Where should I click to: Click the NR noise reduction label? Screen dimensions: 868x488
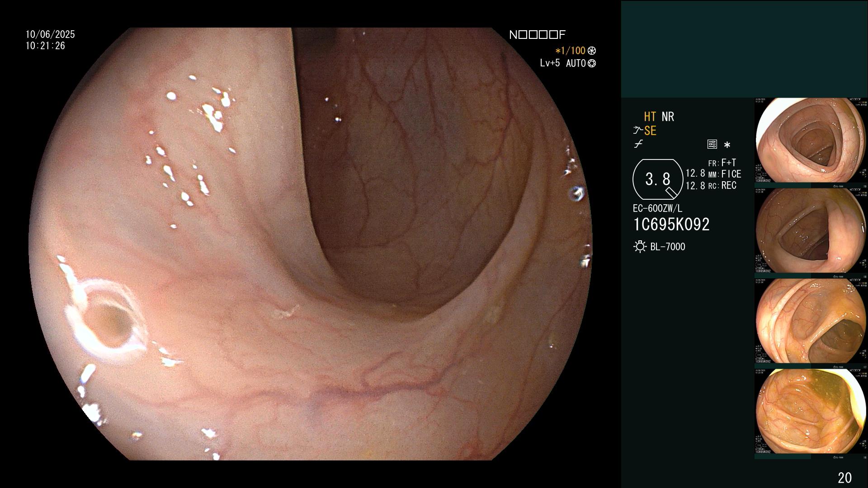[x=668, y=117]
